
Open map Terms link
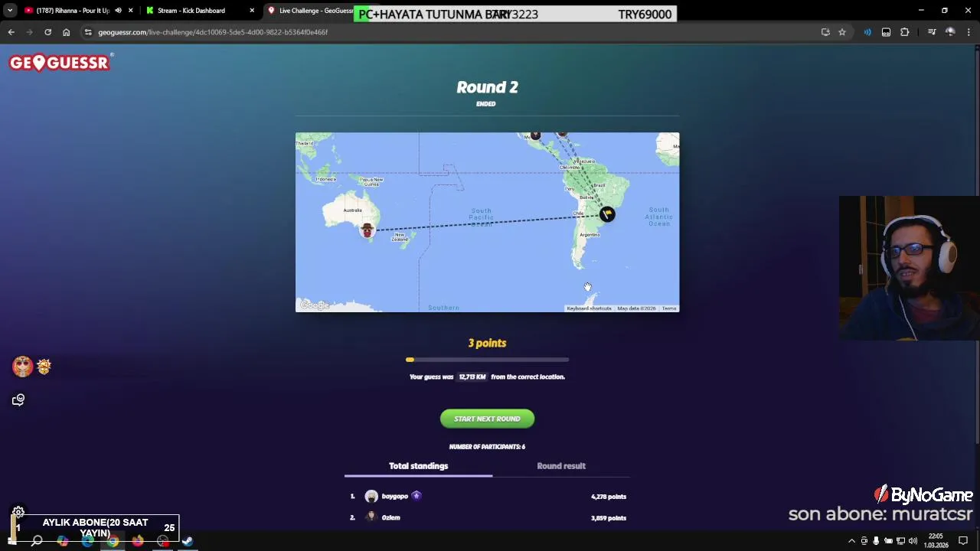669,308
